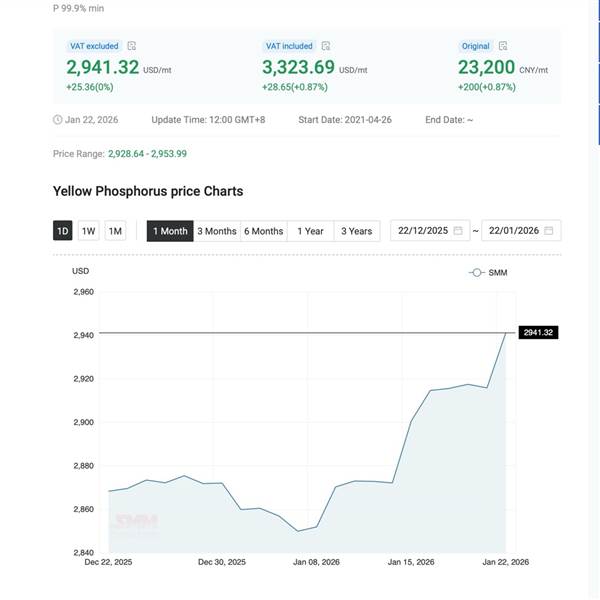Select the 1M interval button
The width and height of the screenshot is (600, 600).
point(115,231)
